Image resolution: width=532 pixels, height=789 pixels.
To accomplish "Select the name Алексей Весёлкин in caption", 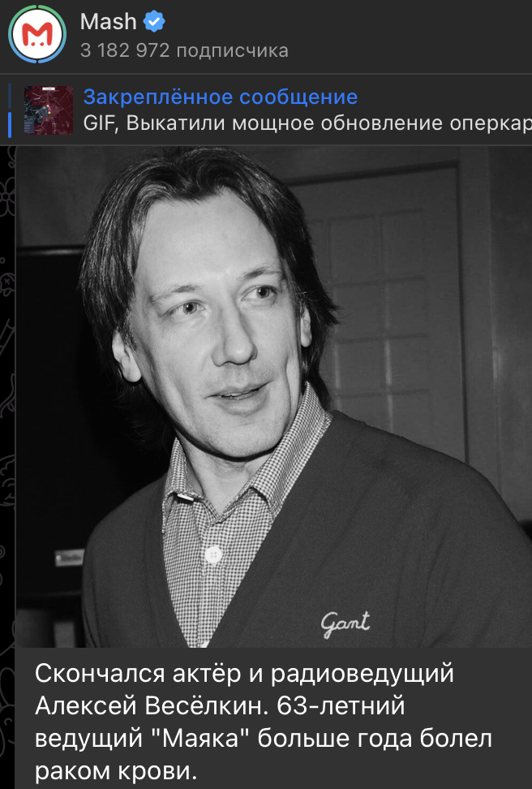I will click(x=150, y=707).
